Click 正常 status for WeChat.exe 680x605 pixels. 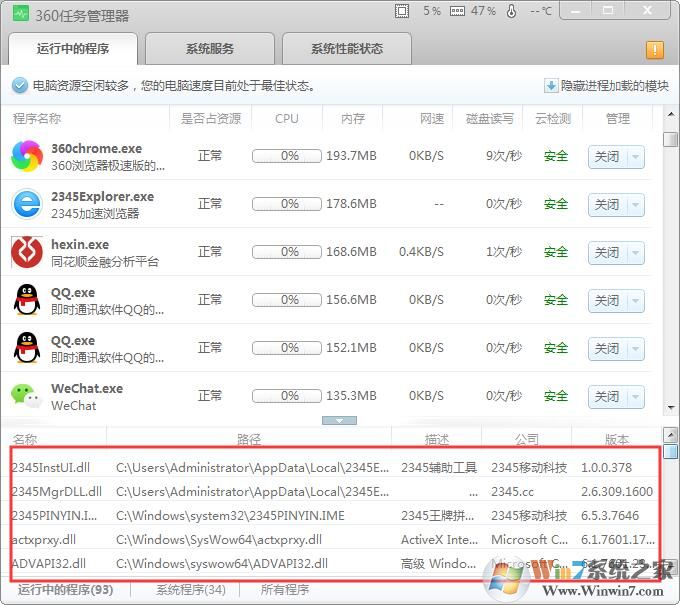click(210, 396)
